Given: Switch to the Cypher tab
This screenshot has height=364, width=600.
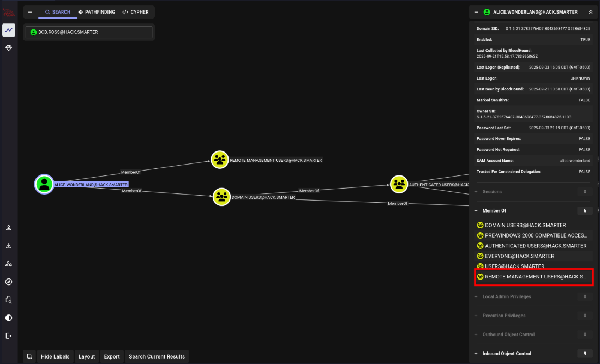Looking at the screenshot, I should point(135,12).
